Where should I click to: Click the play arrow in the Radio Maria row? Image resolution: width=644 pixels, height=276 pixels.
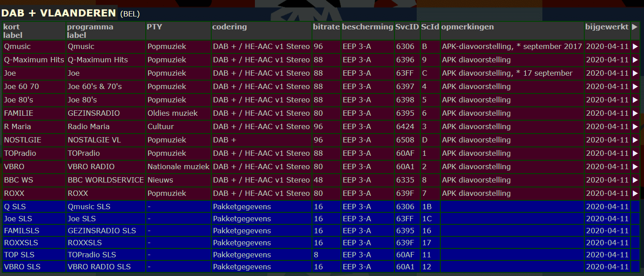[x=635, y=126]
